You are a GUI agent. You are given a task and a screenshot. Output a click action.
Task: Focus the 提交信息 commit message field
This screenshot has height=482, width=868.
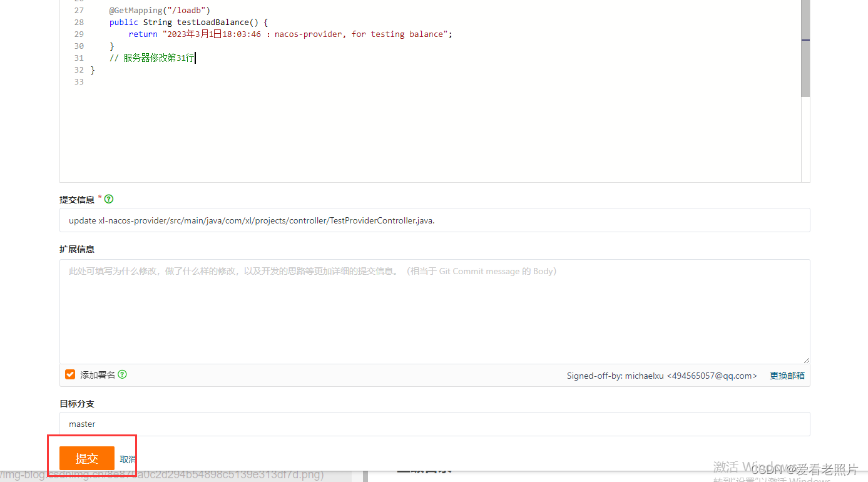pos(435,220)
